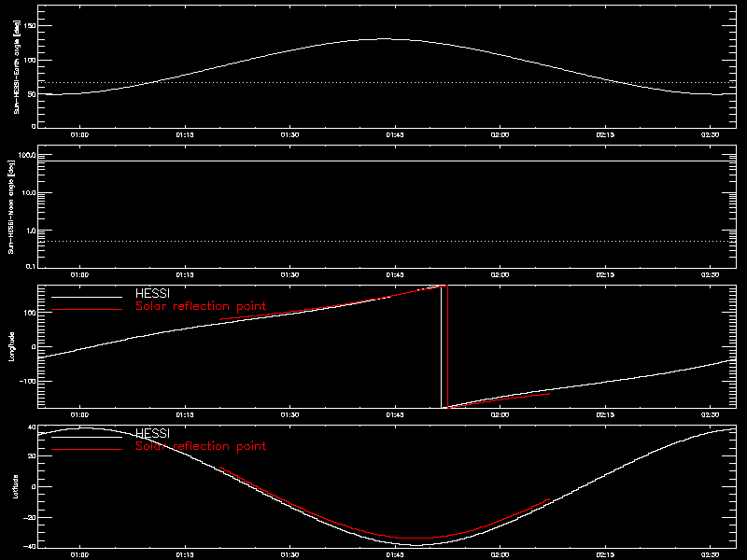Select the white HESSI legend label in Latitude plot
This screenshot has width=747, height=560.
pos(152,433)
